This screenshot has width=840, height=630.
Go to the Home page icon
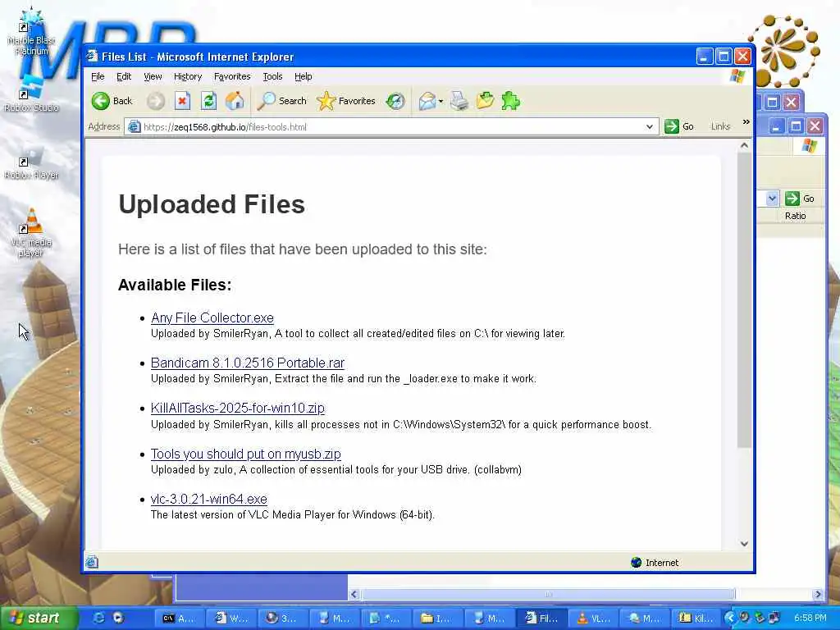pos(235,101)
